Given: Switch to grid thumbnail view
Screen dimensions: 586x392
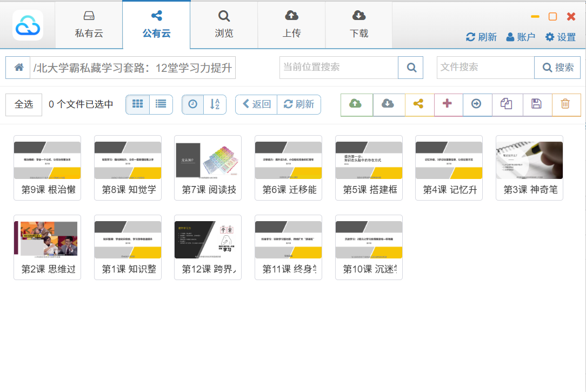Looking at the screenshot, I should point(137,104).
